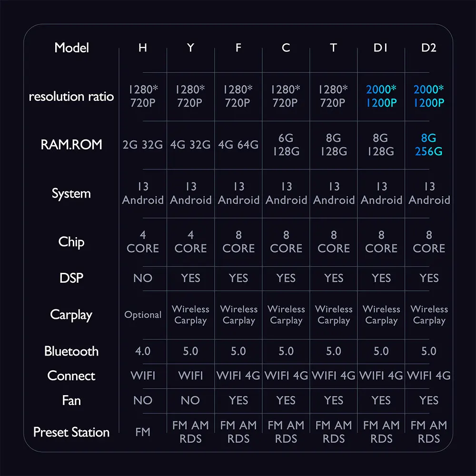This screenshot has width=476, height=476.
Task: Click the Connect row label
Action: (71, 376)
